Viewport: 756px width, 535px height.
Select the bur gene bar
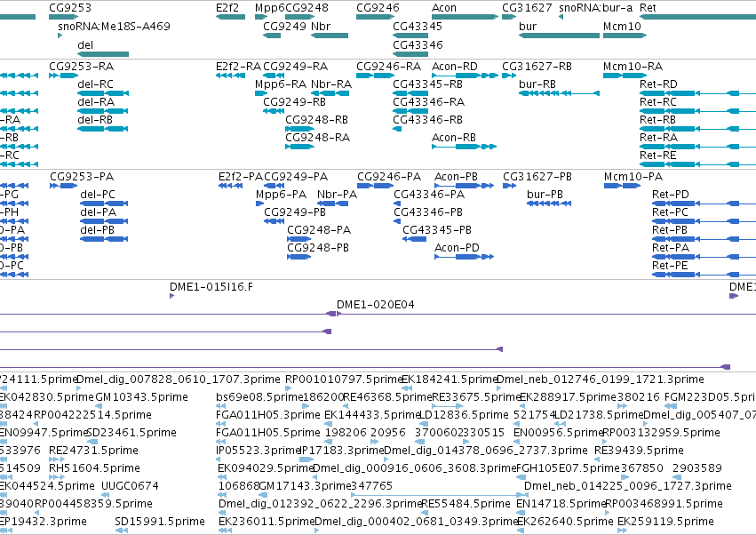(x=560, y=36)
